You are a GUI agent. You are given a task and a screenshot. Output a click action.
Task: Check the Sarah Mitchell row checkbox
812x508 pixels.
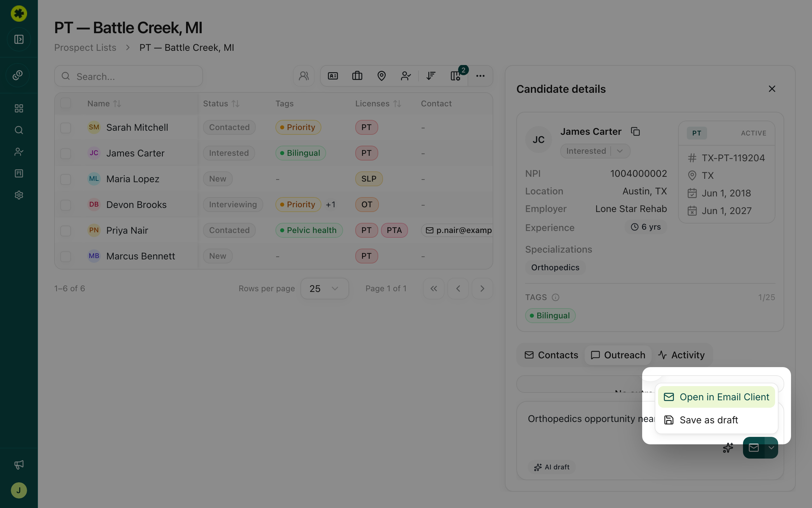[66, 128]
